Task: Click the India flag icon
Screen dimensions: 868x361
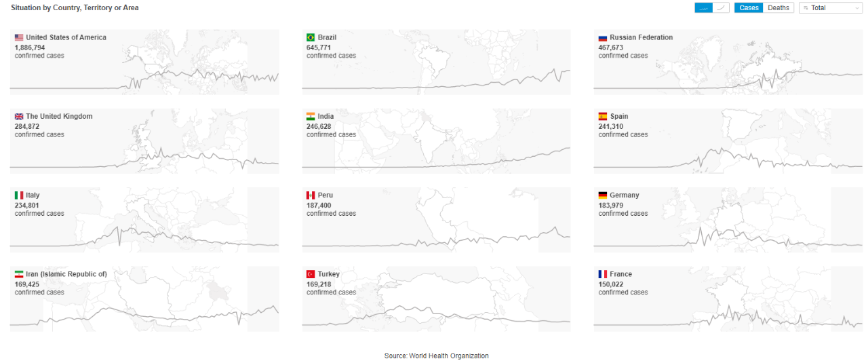Action: 311,117
